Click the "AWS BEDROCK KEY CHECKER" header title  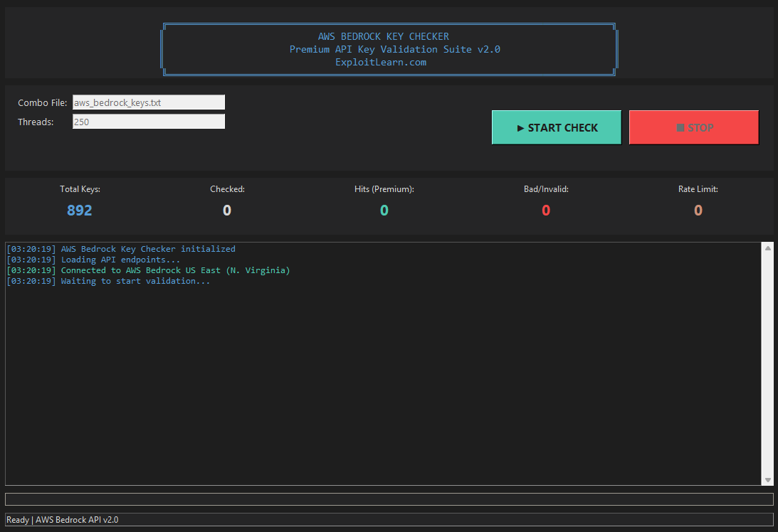point(384,36)
